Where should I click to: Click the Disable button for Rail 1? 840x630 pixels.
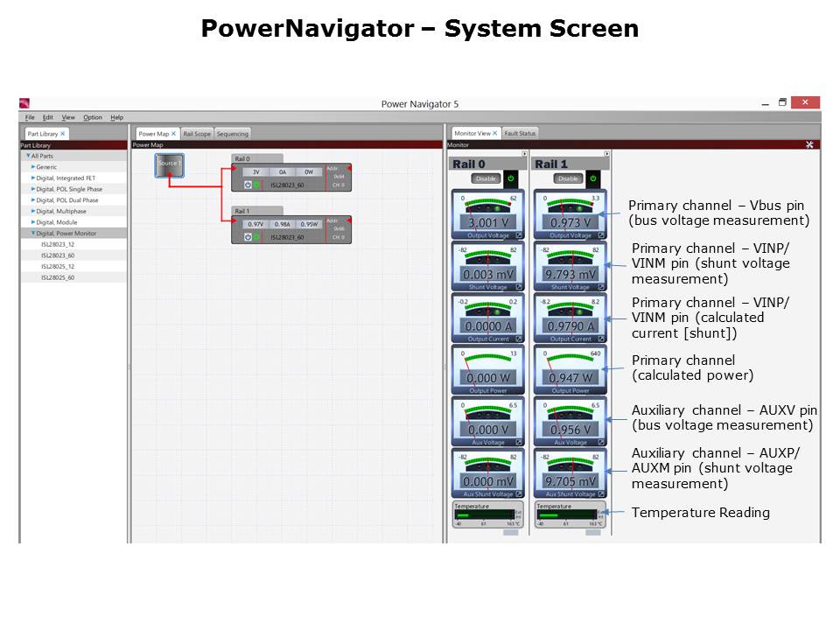coord(569,178)
